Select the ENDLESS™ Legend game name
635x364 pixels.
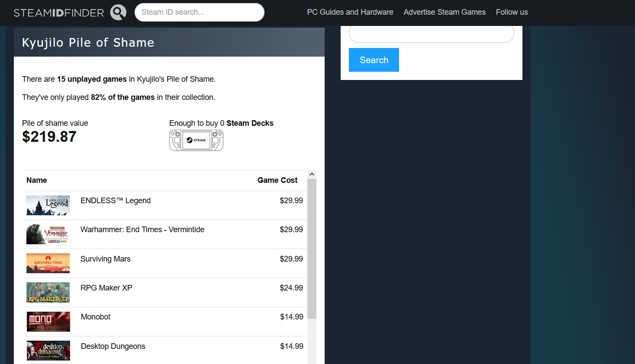coord(116,201)
